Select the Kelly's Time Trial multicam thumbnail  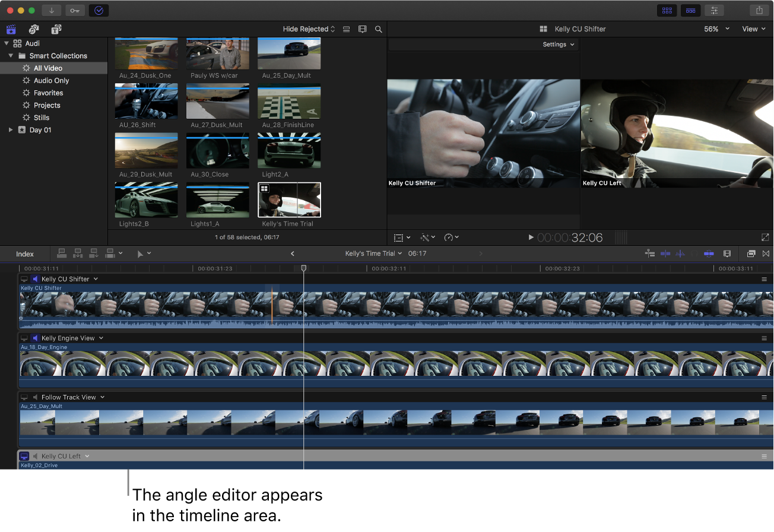[x=289, y=199]
